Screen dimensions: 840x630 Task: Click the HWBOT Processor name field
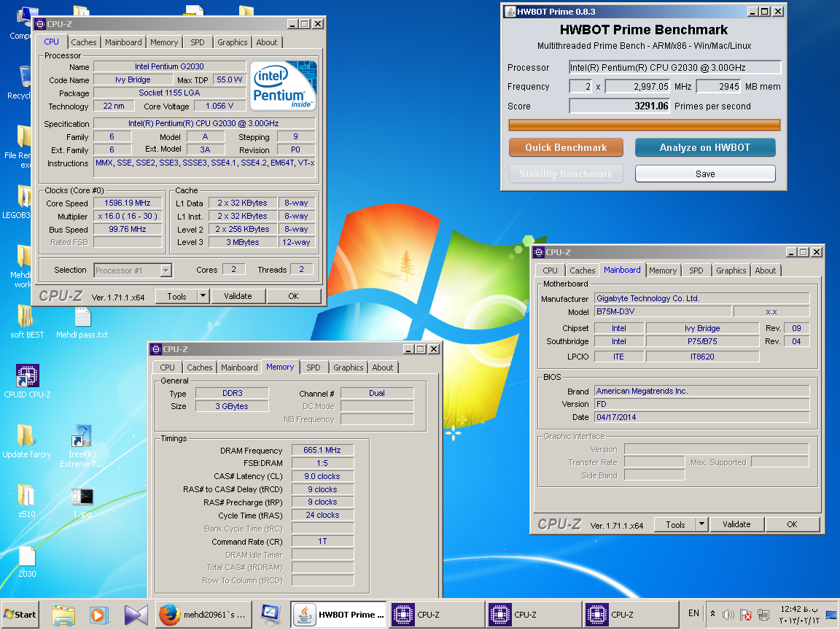(674, 68)
